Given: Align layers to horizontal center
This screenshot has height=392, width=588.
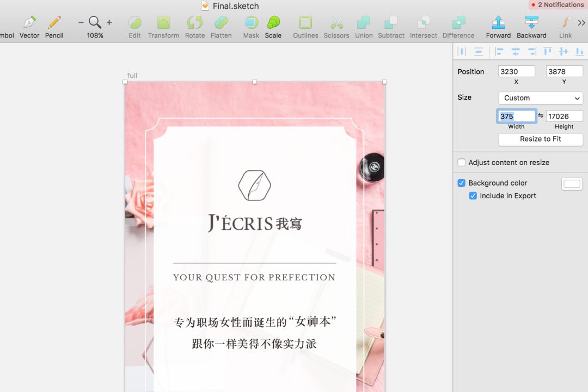Looking at the screenshot, I should tap(516, 51).
